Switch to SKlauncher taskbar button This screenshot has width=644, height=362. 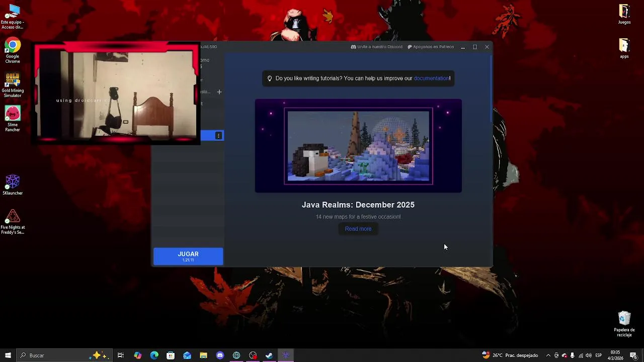pos(286,355)
